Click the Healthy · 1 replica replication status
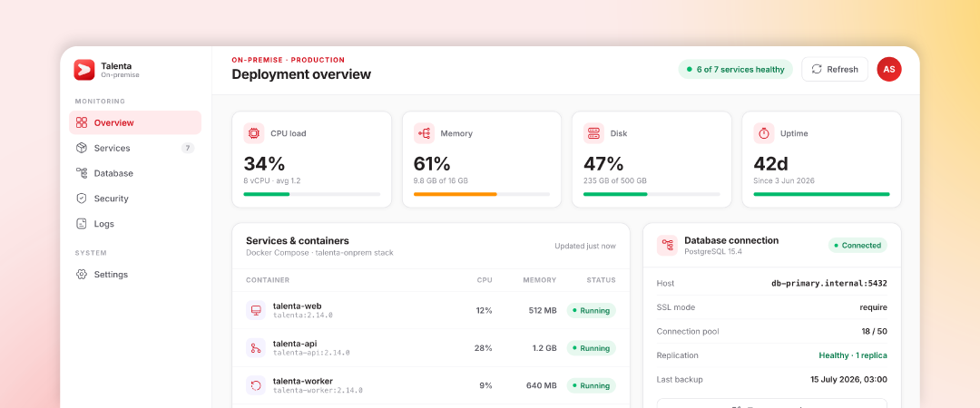Image resolution: width=980 pixels, height=408 pixels. (853, 355)
